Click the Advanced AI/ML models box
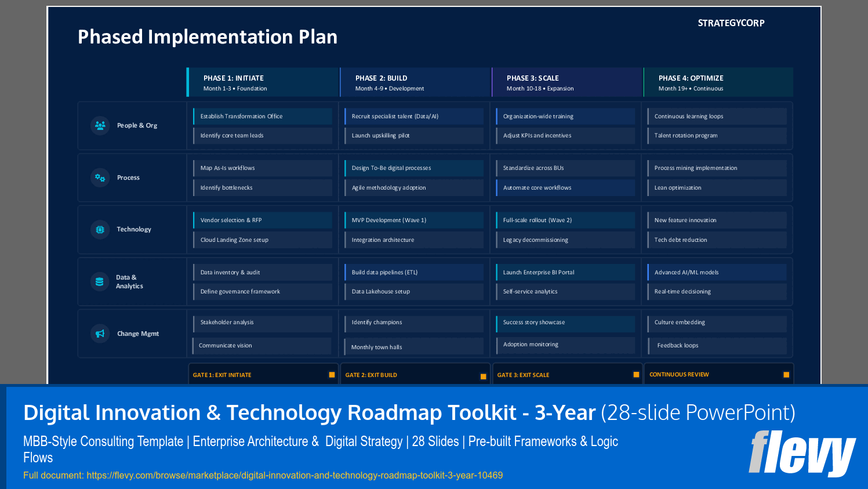The width and height of the screenshot is (868, 489). [717, 272]
